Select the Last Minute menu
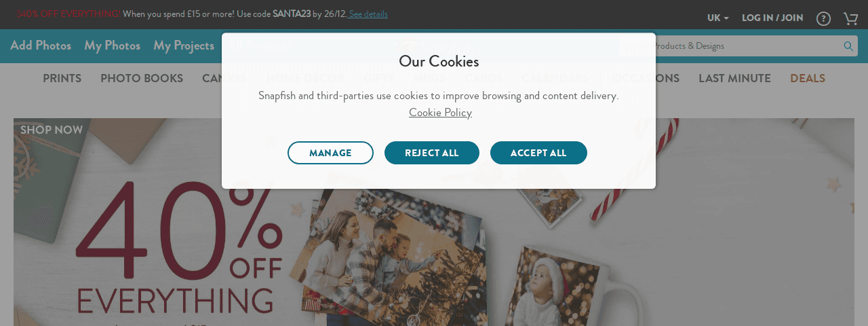Viewport: 868px width, 326px height. click(x=734, y=78)
